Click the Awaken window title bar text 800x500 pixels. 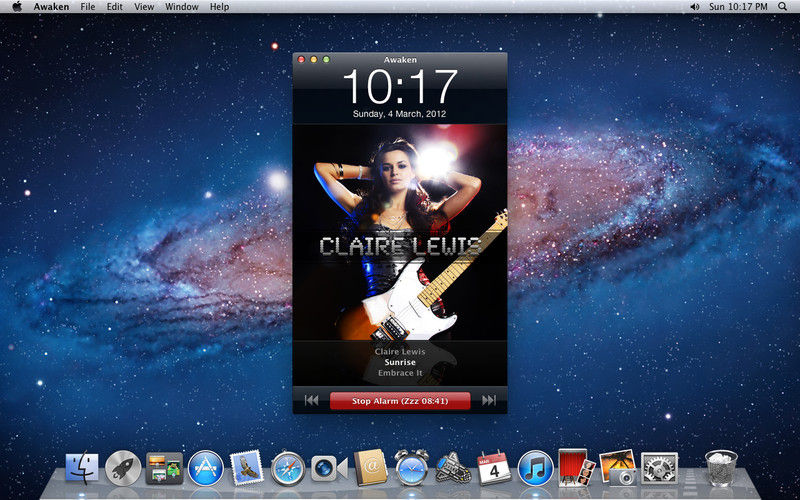click(x=400, y=60)
